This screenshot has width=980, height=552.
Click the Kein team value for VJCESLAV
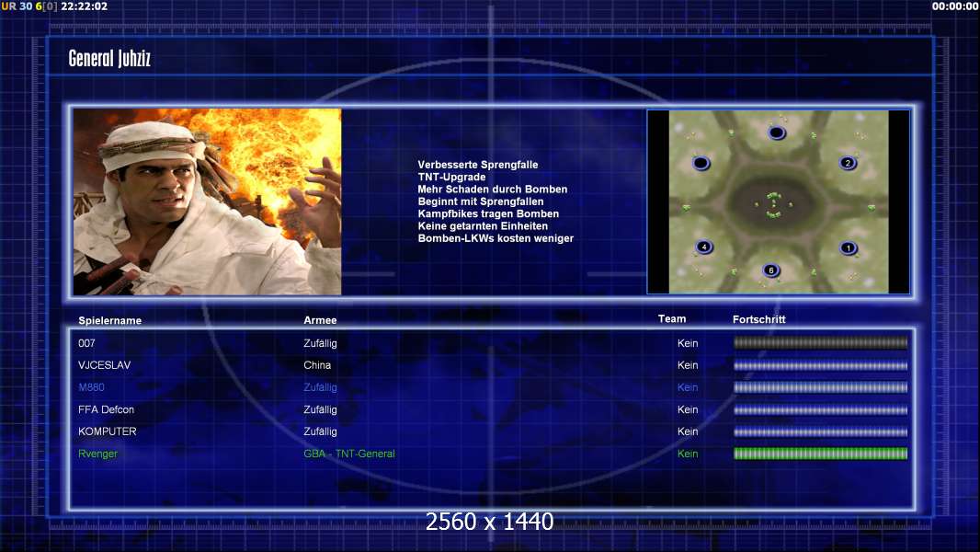pyautogui.click(x=688, y=365)
